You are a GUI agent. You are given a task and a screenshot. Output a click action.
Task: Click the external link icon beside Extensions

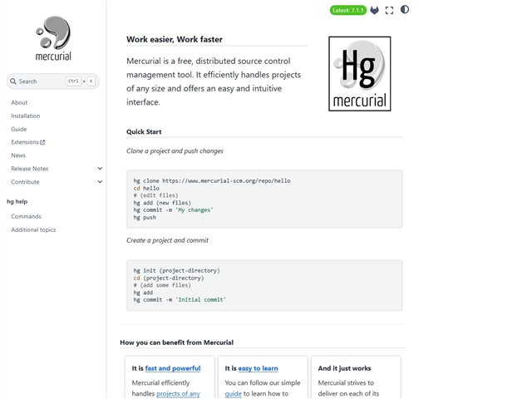(x=43, y=142)
